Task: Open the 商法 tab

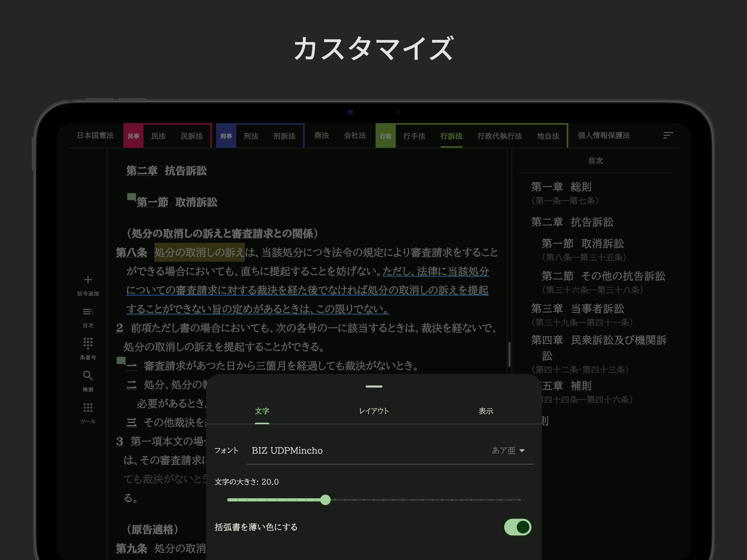Action: click(x=321, y=135)
